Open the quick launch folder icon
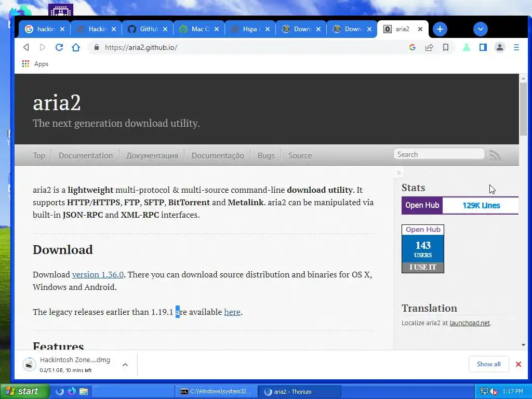532x399 pixels. tap(84, 392)
